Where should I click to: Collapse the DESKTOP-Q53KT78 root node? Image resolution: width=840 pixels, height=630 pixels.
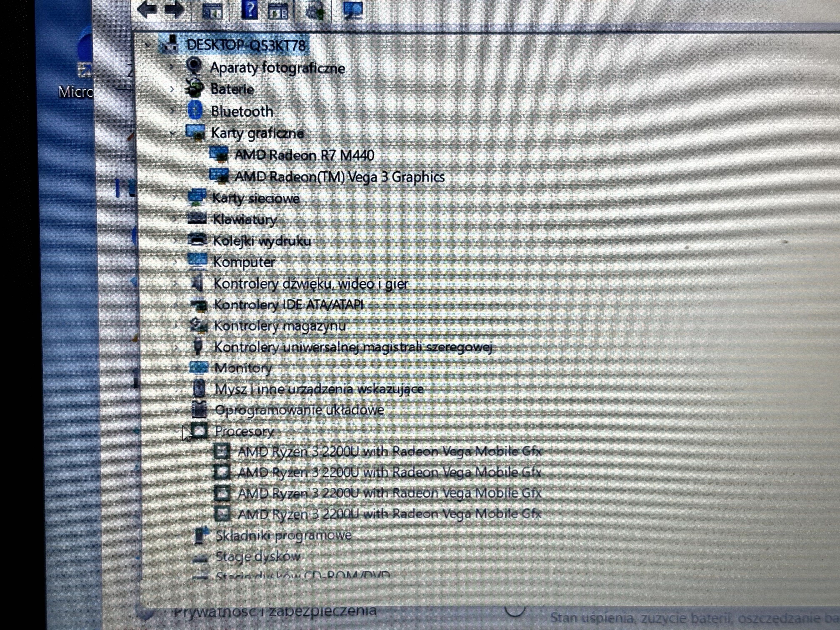pos(148,45)
